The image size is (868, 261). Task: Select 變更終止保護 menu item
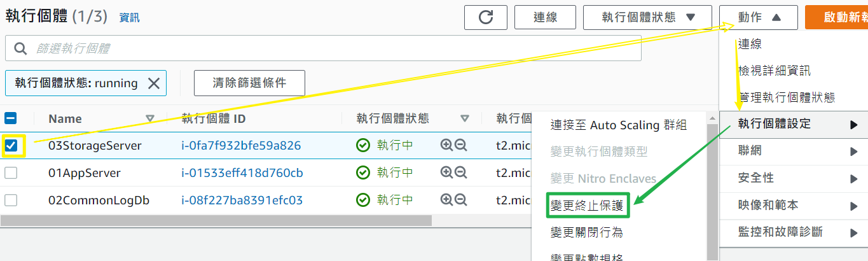[x=586, y=205]
